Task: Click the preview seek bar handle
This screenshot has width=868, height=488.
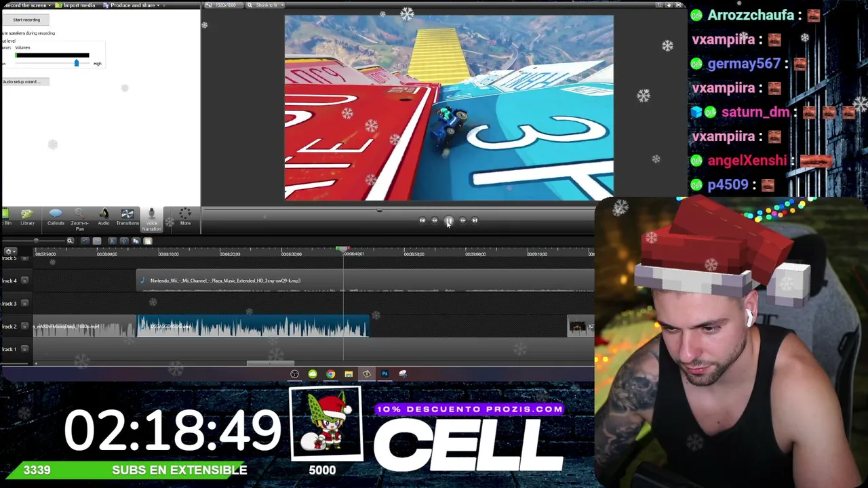Action: click(380, 210)
